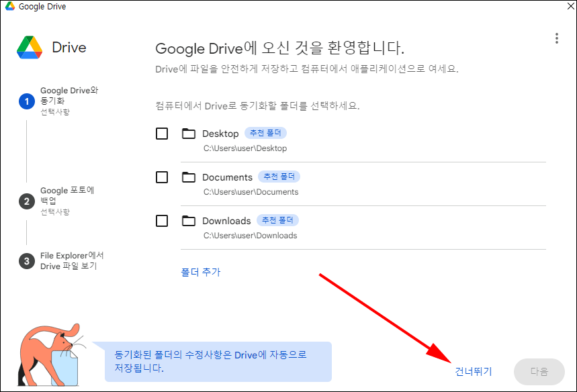
Task: Click the 폴더 추가 link
Action: click(201, 272)
